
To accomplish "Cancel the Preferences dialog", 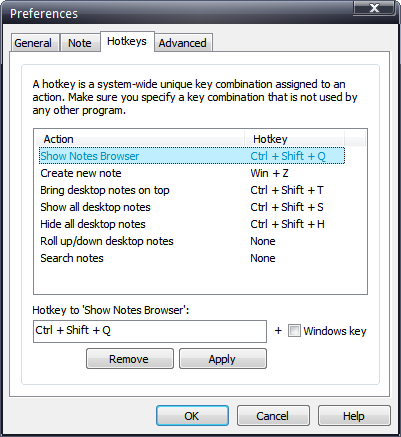I will coord(273,416).
